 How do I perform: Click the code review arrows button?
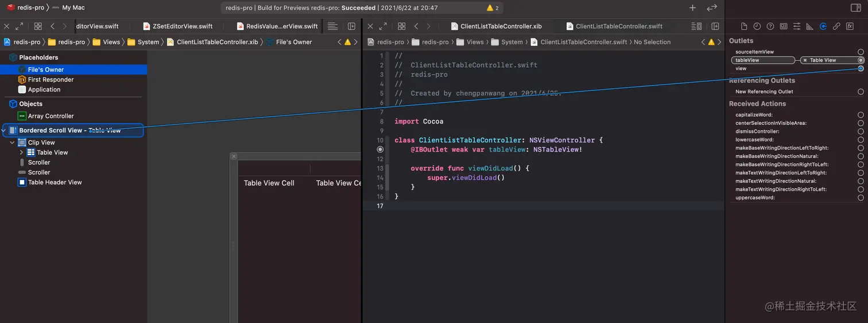(x=712, y=7)
